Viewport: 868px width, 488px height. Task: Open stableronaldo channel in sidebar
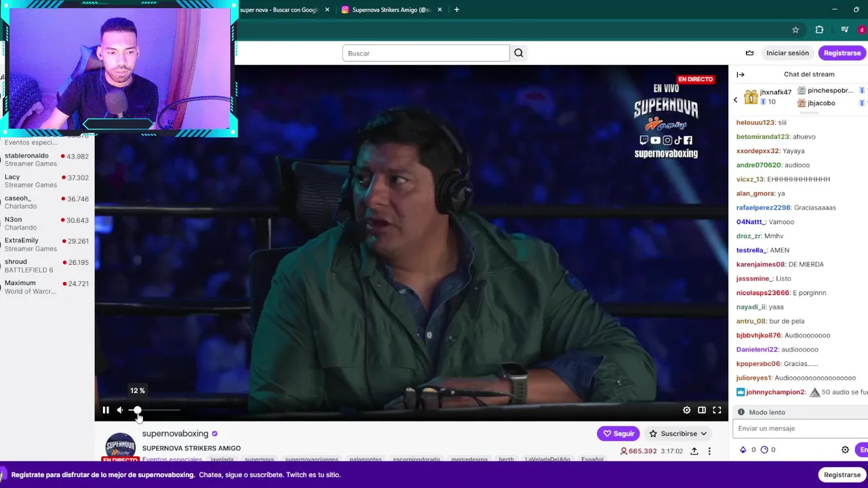coord(46,160)
